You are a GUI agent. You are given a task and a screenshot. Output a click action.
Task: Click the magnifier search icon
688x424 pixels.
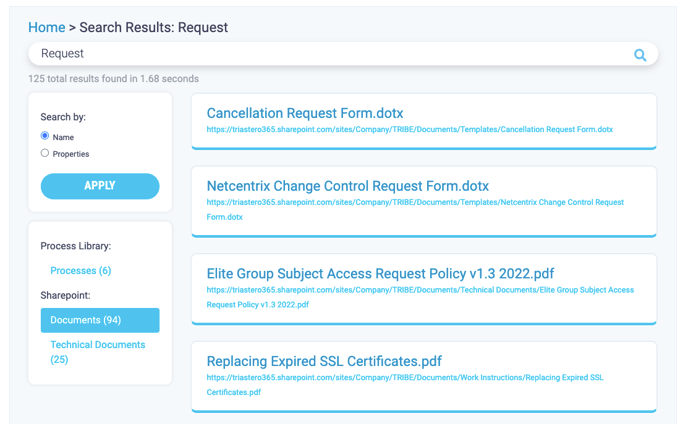[640, 55]
